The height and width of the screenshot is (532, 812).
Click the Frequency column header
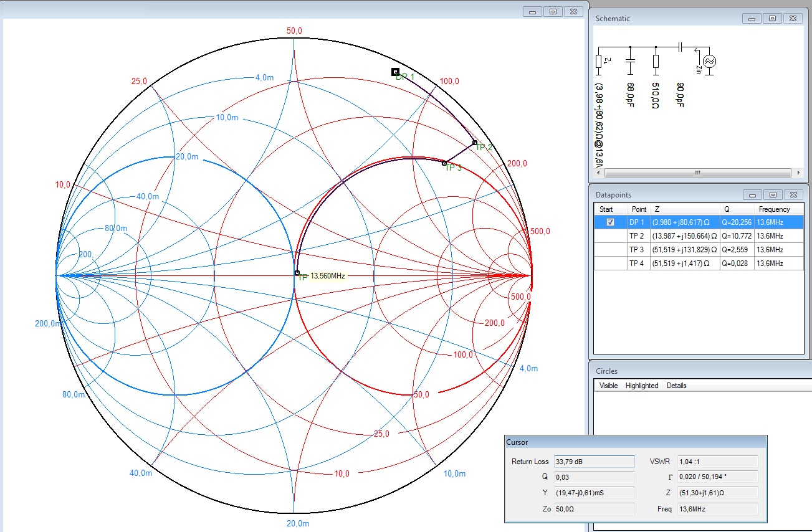tap(778, 209)
